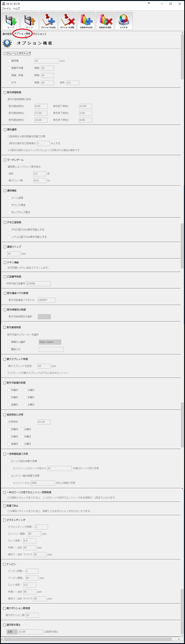185x644 pixels.
Task: Click the 取引終了時刻3 time field
Action: pyautogui.click(x=85, y=120)
